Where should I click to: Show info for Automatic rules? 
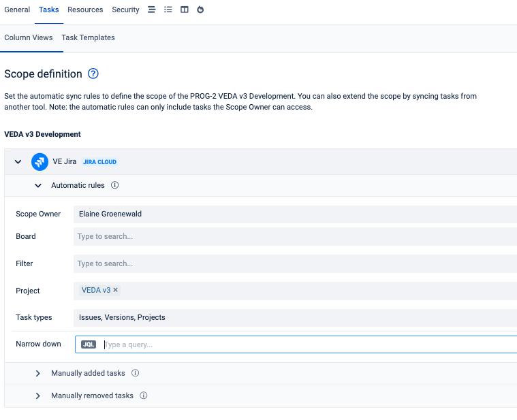pyautogui.click(x=114, y=185)
